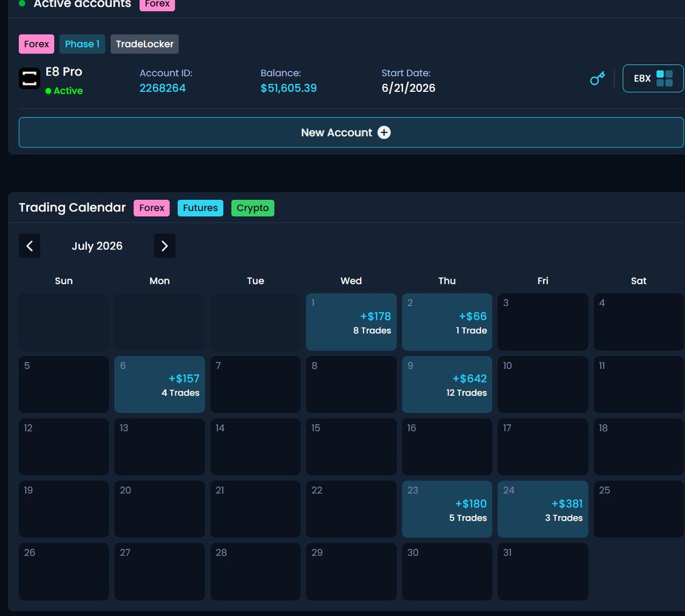Open July 9 cell with +$642

447,384
